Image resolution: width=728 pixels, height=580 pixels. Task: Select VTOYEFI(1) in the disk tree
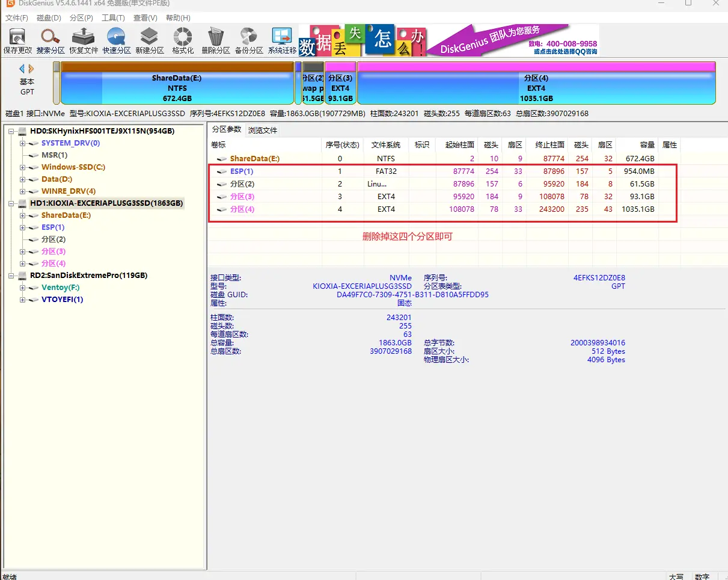(62, 300)
